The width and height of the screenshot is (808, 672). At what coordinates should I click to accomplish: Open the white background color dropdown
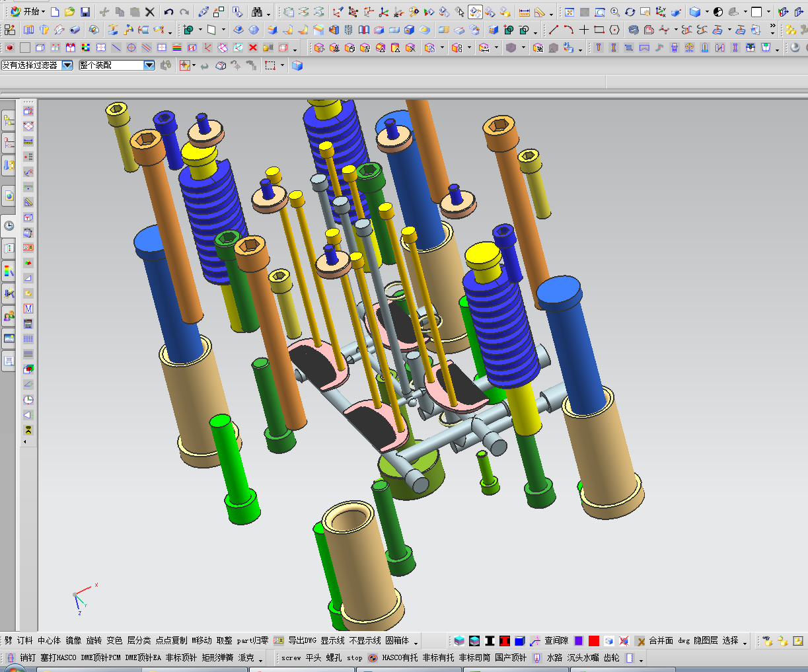(x=769, y=12)
